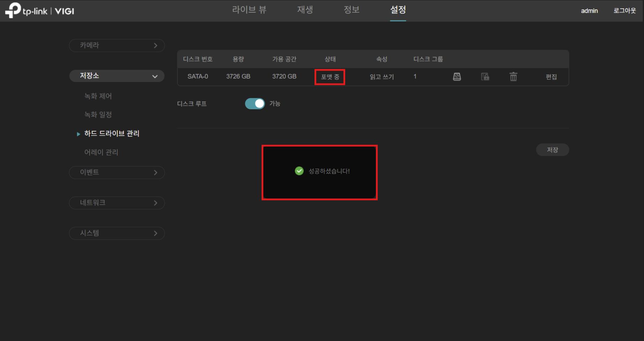Open the 재생 playback tab

point(305,10)
